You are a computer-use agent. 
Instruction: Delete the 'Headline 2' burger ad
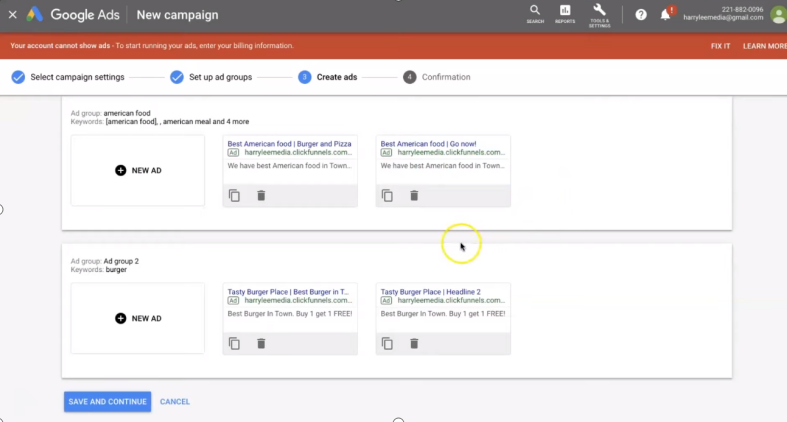click(414, 344)
